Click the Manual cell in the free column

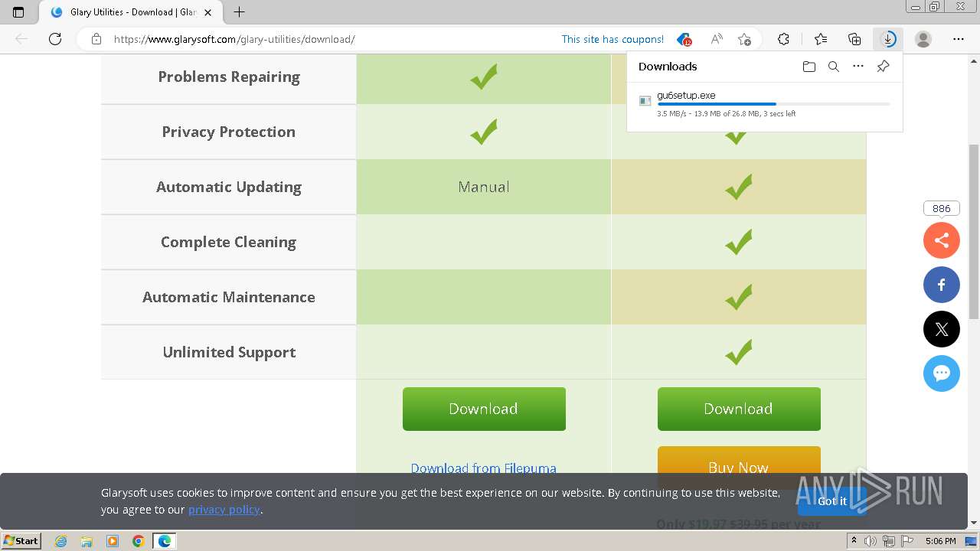click(x=484, y=187)
